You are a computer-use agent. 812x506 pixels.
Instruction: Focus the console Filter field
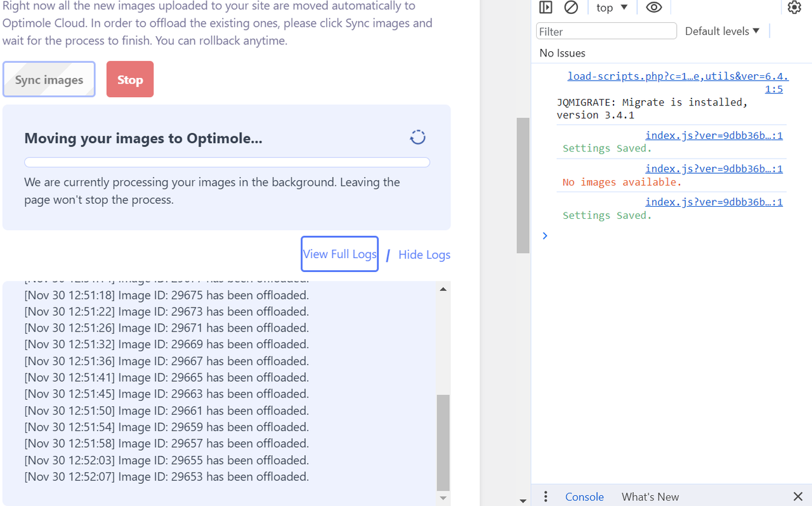tap(606, 31)
